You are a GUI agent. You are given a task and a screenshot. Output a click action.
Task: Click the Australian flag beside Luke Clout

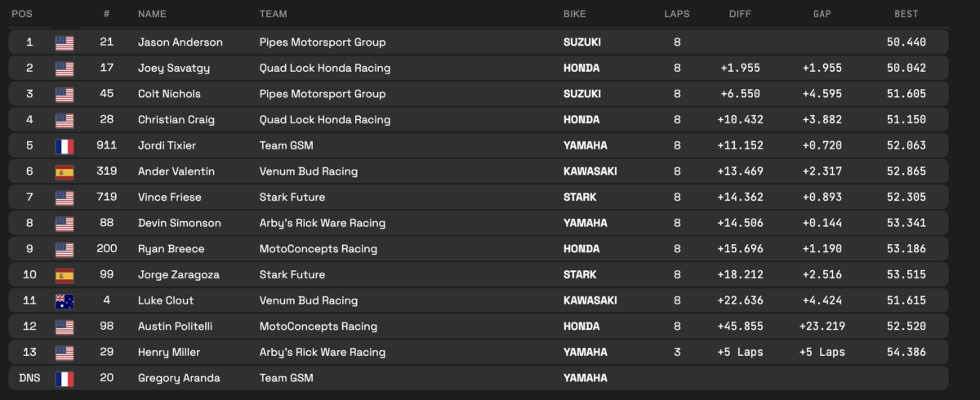(x=65, y=300)
